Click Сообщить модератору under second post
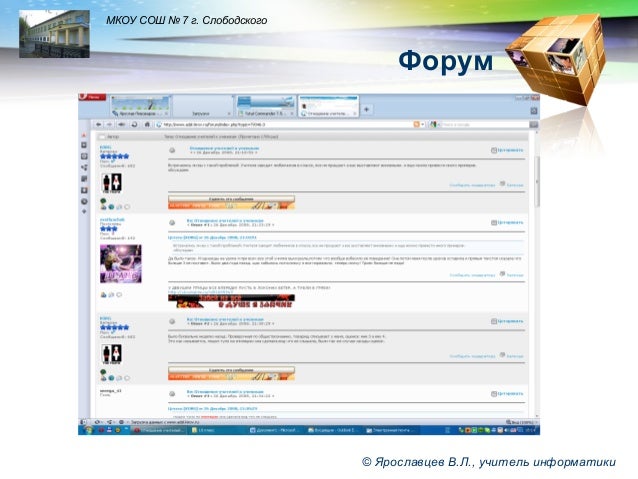 coord(472,276)
